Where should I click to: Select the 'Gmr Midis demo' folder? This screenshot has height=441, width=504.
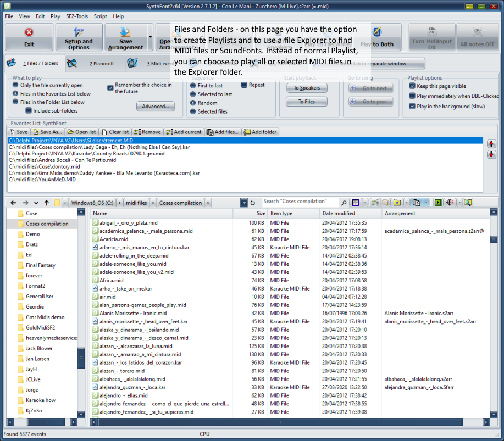45,317
